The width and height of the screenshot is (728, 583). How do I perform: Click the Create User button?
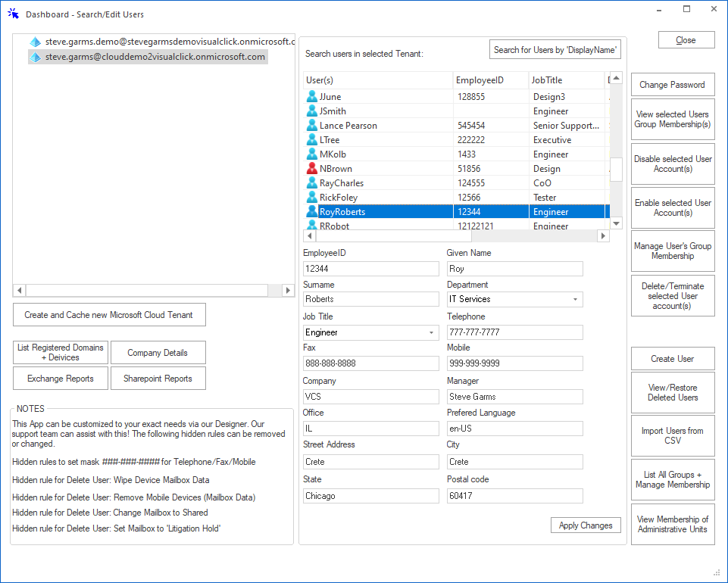pyautogui.click(x=672, y=358)
